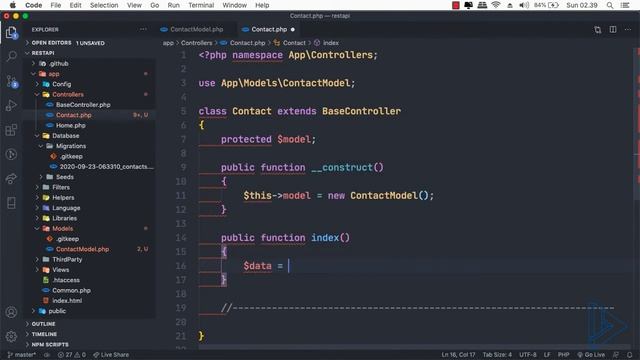Click index method in breadcrumb
Screen dimensions: 640x360
pos(331,43)
